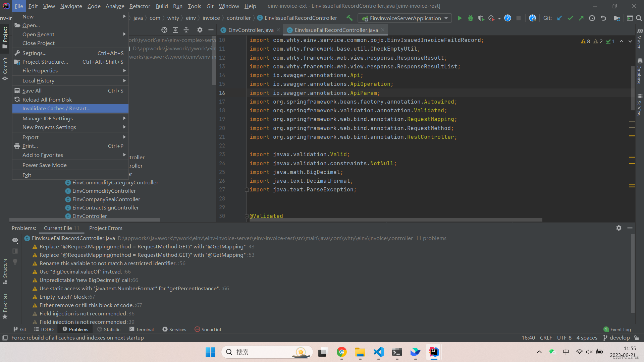
Task: Click the Search Everywhere magnifier icon
Action: 639,18
